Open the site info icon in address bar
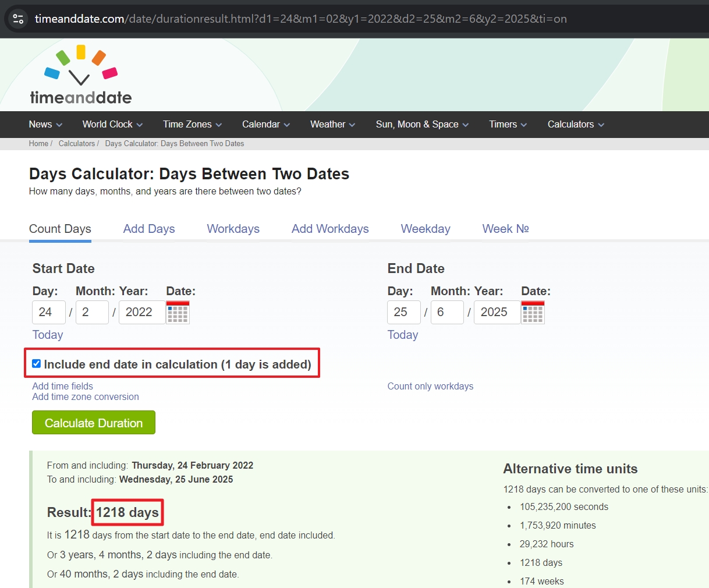This screenshot has width=709, height=588. (18, 19)
